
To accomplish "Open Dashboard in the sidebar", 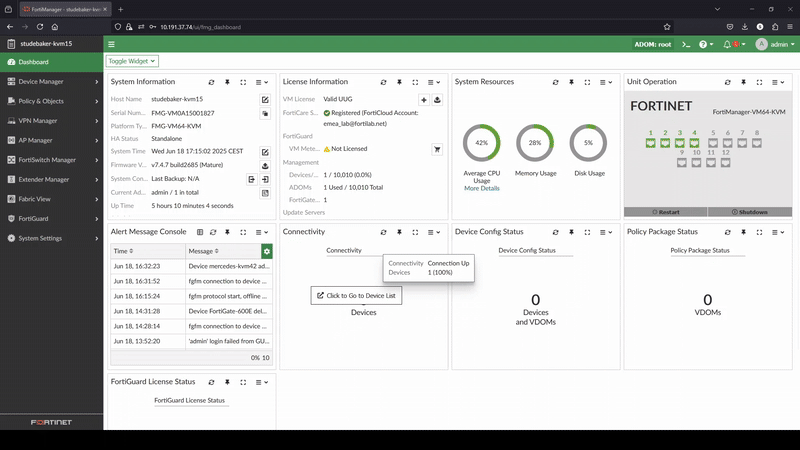I will click(52, 62).
